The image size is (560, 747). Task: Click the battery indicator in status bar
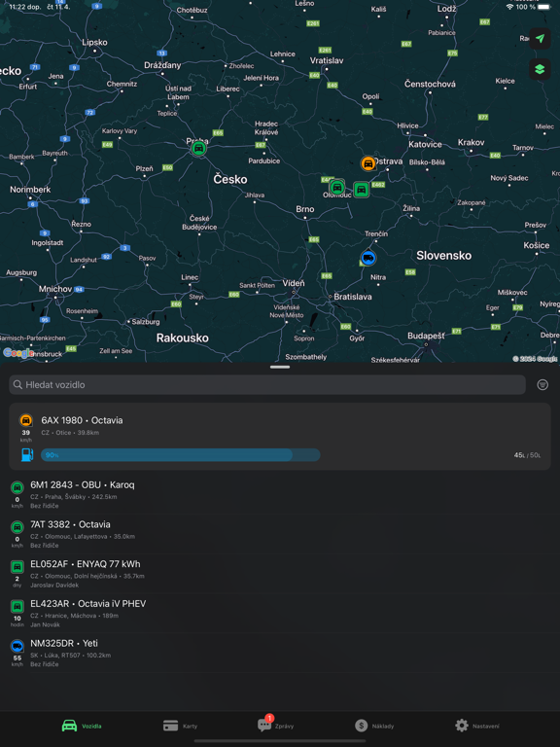click(543, 7)
